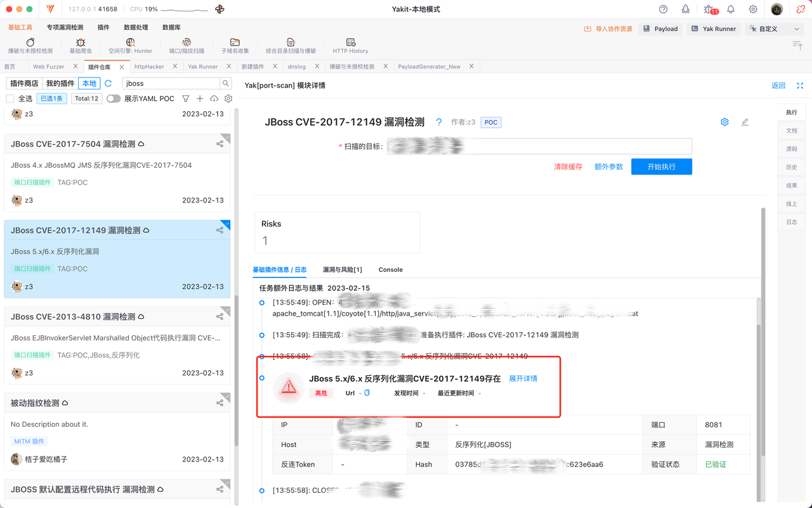
Task: Click 导入协作资源
Action: pos(608,29)
